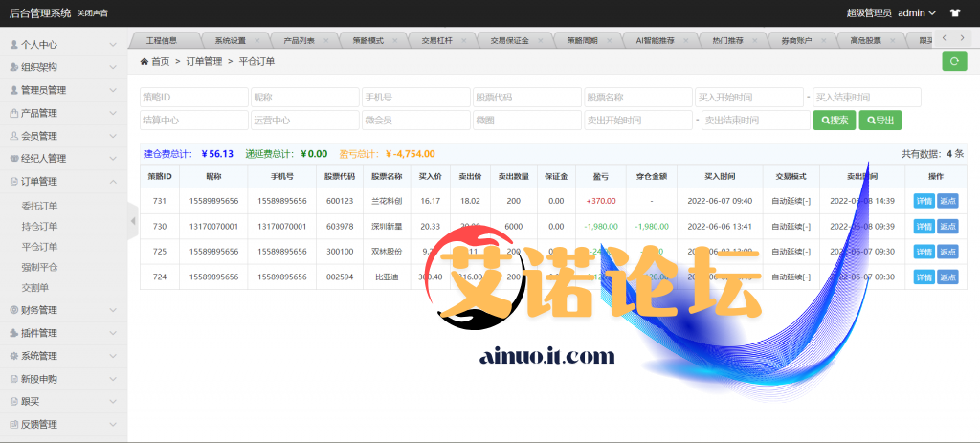Close the 策略周期 tab
This screenshot has height=443, width=980.
610,40
